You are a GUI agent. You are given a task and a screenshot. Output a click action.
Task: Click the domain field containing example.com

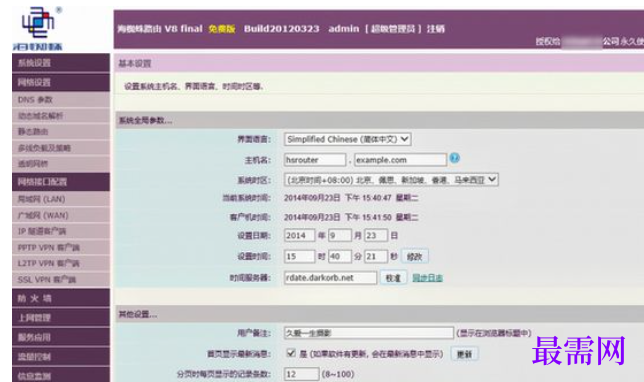point(400,160)
